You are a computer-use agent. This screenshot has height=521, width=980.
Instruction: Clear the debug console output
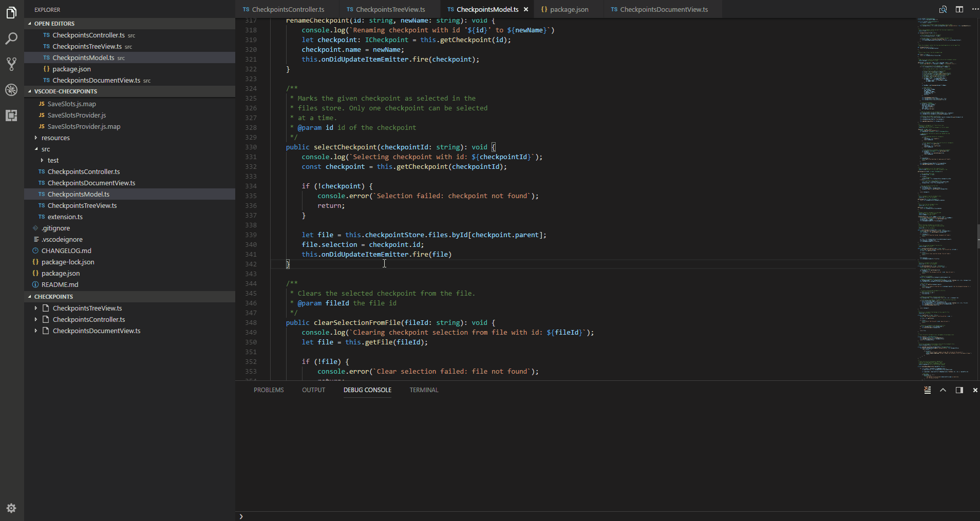point(927,390)
